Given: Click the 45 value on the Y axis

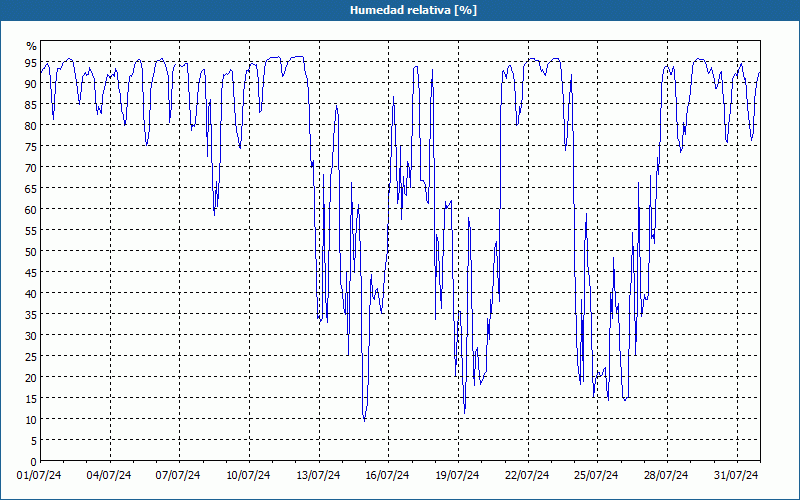Looking at the screenshot, I should 31,272.
